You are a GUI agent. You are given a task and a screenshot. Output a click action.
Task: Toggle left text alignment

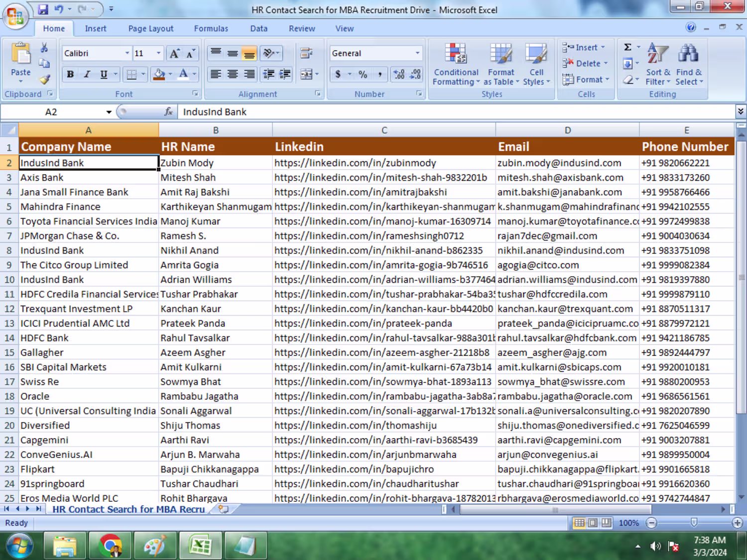point(216,74)
